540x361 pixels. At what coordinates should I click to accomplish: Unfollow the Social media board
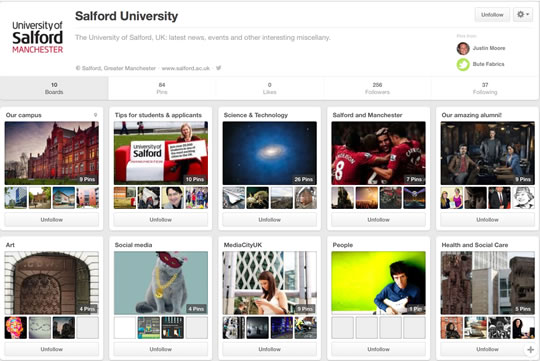click(x=161, y=349)
